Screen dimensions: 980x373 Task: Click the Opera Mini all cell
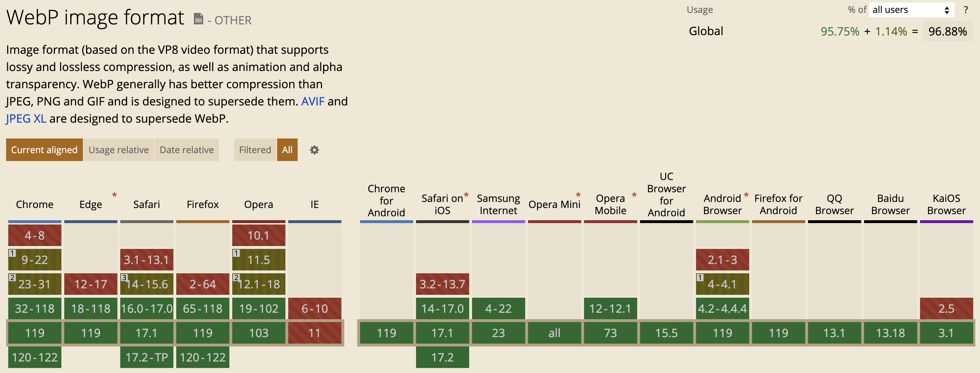[554, 333]
